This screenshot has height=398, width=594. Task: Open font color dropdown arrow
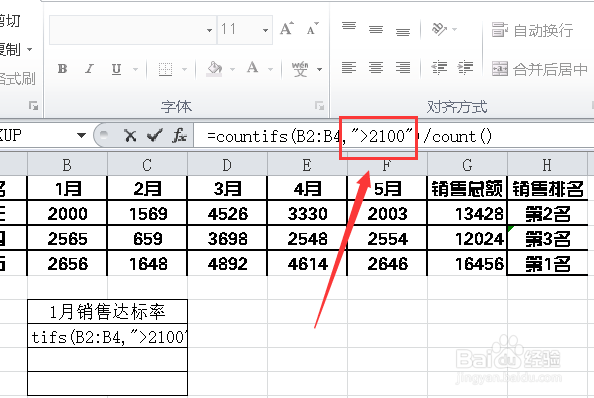(270, 69)
